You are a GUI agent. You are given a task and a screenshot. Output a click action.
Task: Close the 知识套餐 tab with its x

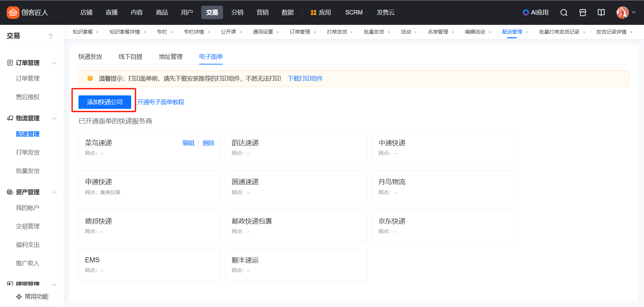click(98, 32)
